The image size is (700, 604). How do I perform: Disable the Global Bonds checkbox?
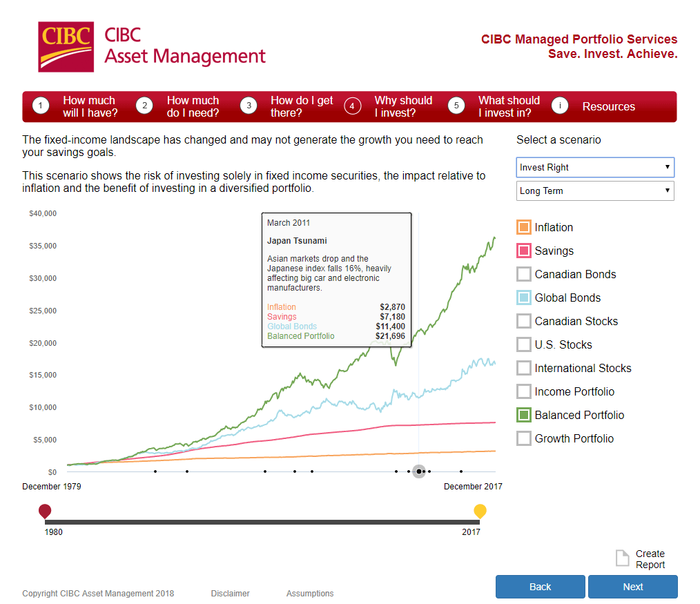524,298
